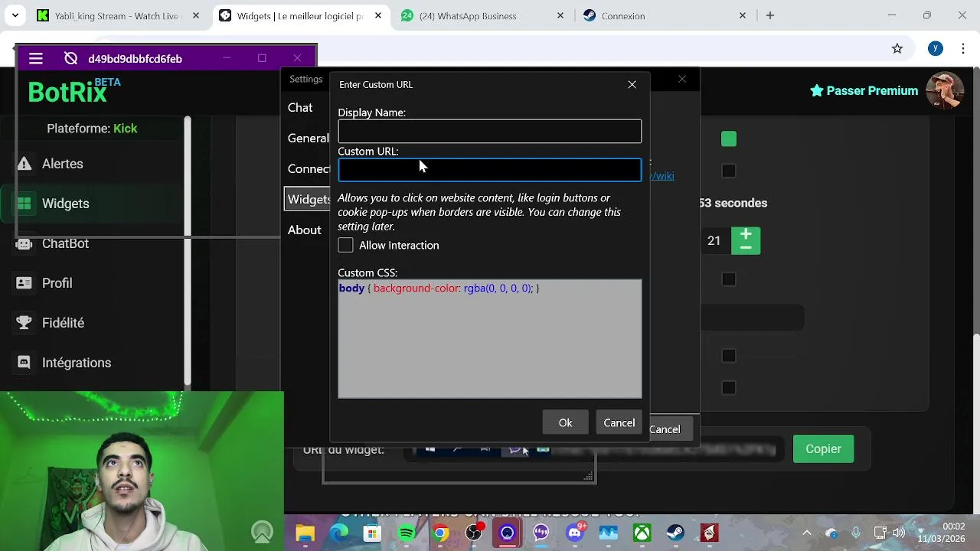Open the user avatar in BotRix header
The image size is (980, 551).
[944, 90]
